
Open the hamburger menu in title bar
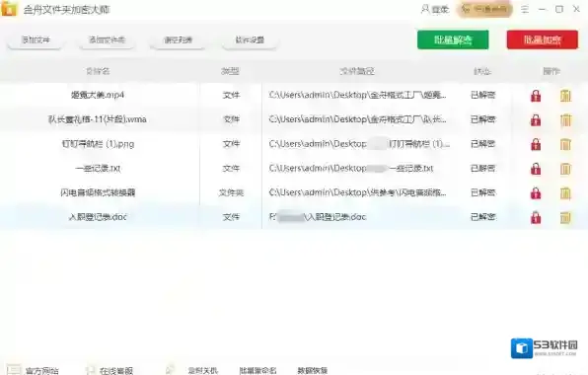click(x=525, y=9)
